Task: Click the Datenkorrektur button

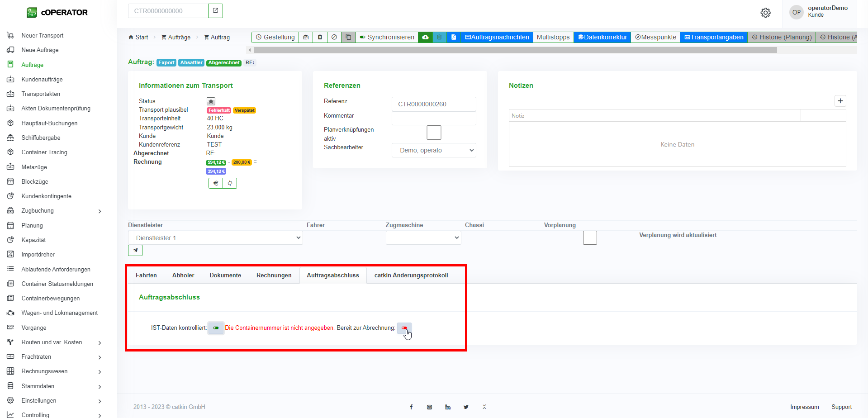Action: (x=602, y=37)
